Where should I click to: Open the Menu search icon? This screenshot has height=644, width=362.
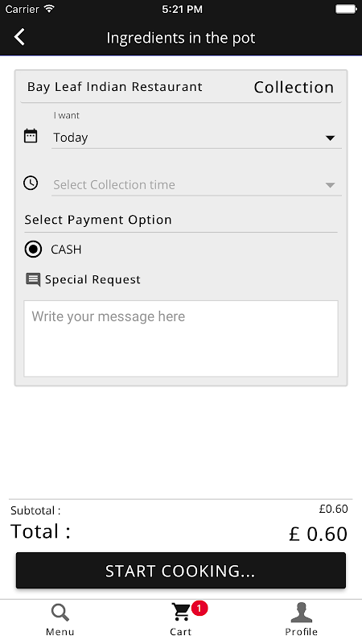[x=60, y=613]
